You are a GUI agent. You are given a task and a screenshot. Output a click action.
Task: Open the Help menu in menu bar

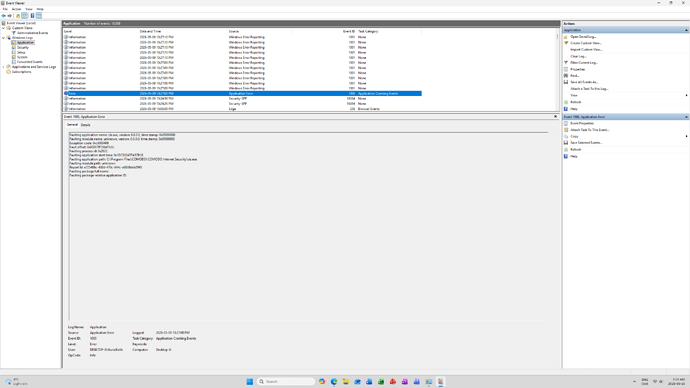point(40,9)
